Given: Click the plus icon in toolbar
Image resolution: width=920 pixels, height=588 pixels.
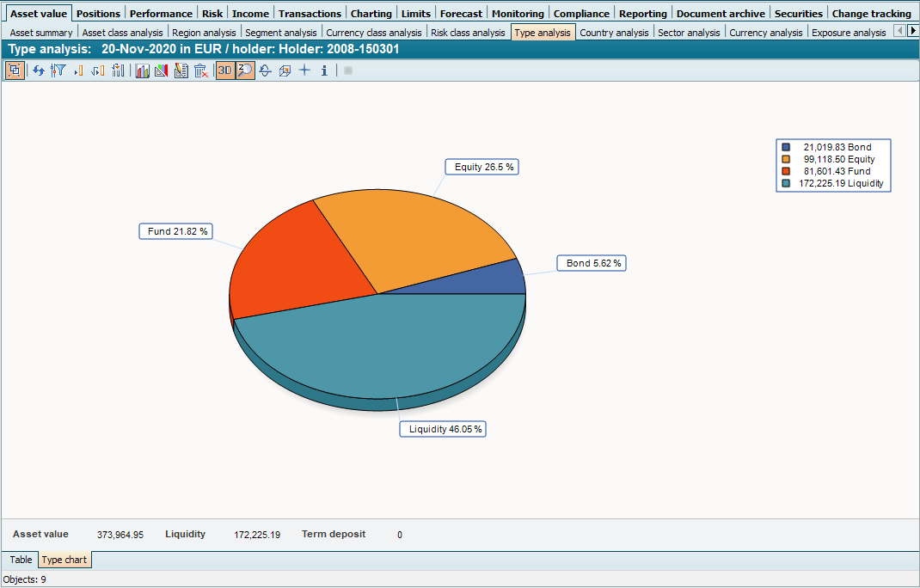Looking at the screenshot, I should 304,70.
